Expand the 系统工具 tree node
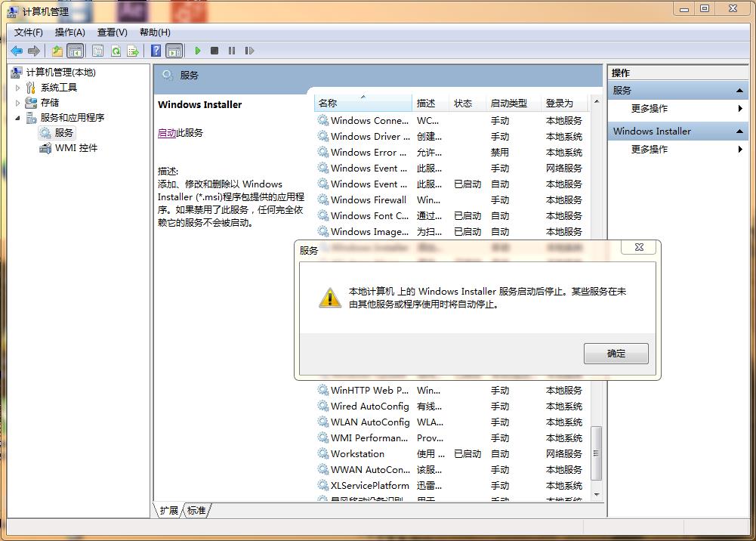The width and height of the screenshot is (756, 541). [x=18, y=88]
